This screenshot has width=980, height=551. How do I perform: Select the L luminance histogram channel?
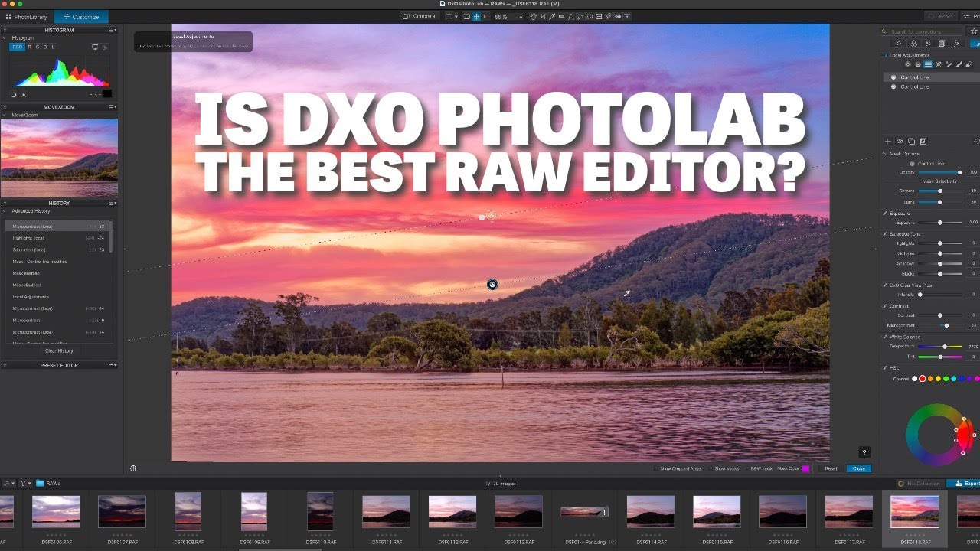click(x=54, y=47)
